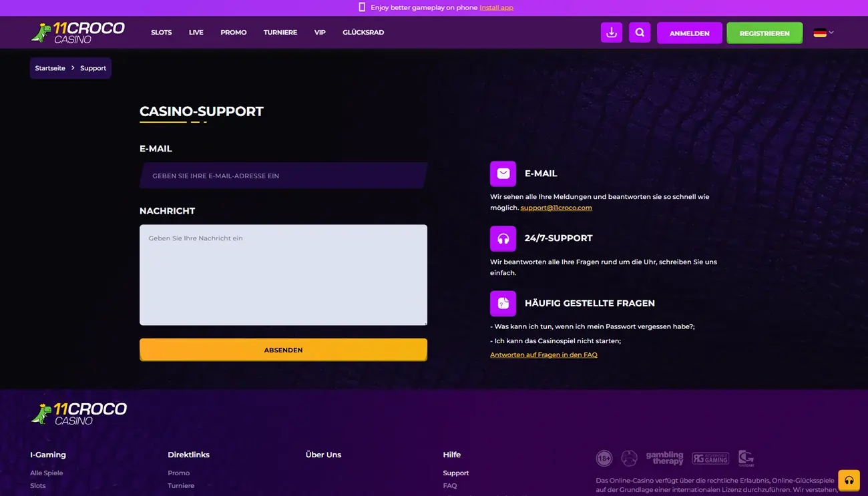This screenshot has width=868, height=496.
Task: Click the ANMELDEN button
Action: pos(689,33)
